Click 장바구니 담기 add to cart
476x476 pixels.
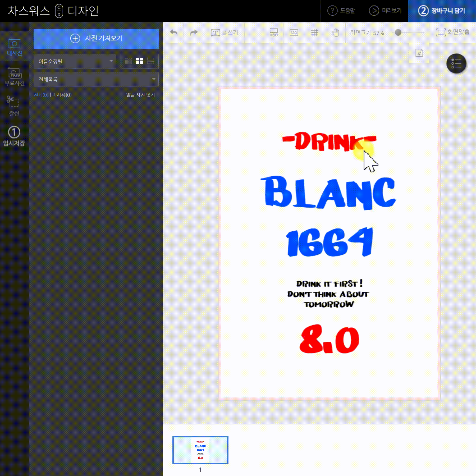point(442,11)
